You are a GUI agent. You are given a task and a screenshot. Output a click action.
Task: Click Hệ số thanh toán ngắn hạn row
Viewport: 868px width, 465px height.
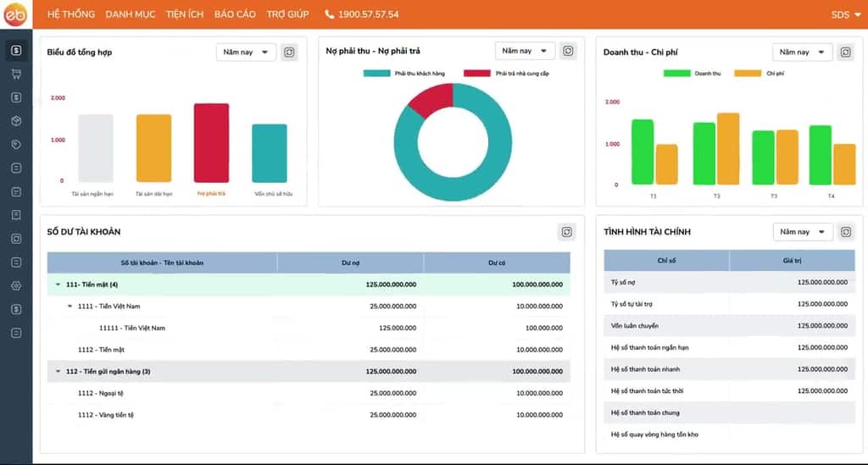[x=730, y=347]
